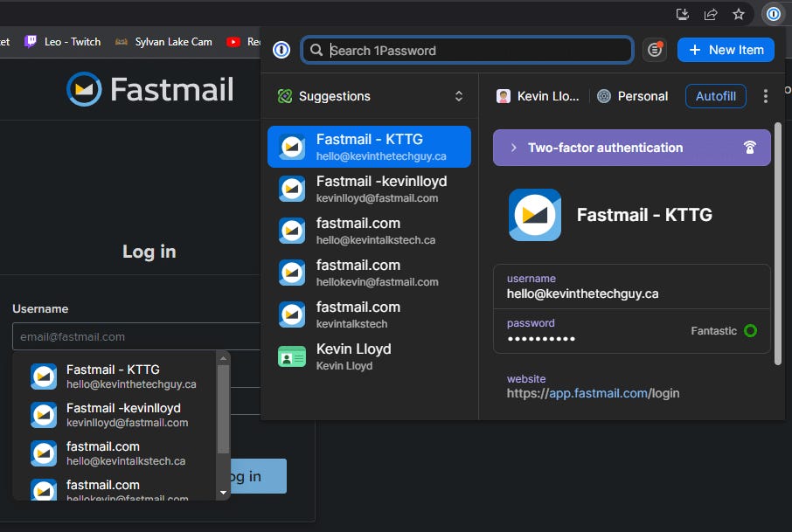The width and height of the screenshot is (792, 532).
Task: Select fastmail.com hello@kevintalkstech.ca in popup list
Action: coord(369,231)
